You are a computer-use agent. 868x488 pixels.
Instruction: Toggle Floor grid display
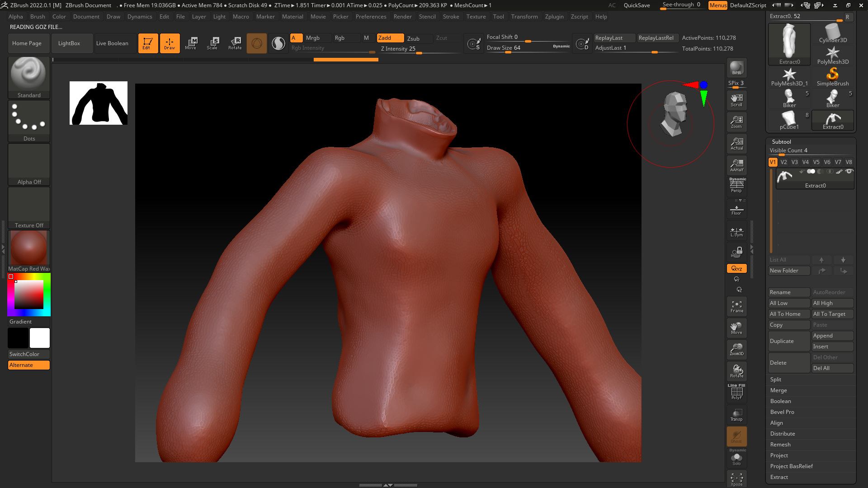(736, 210)
